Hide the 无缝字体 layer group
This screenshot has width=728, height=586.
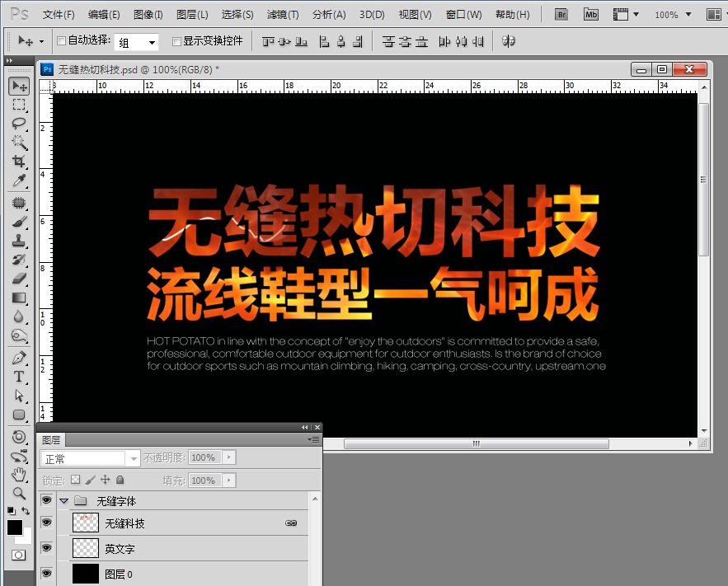46,500
